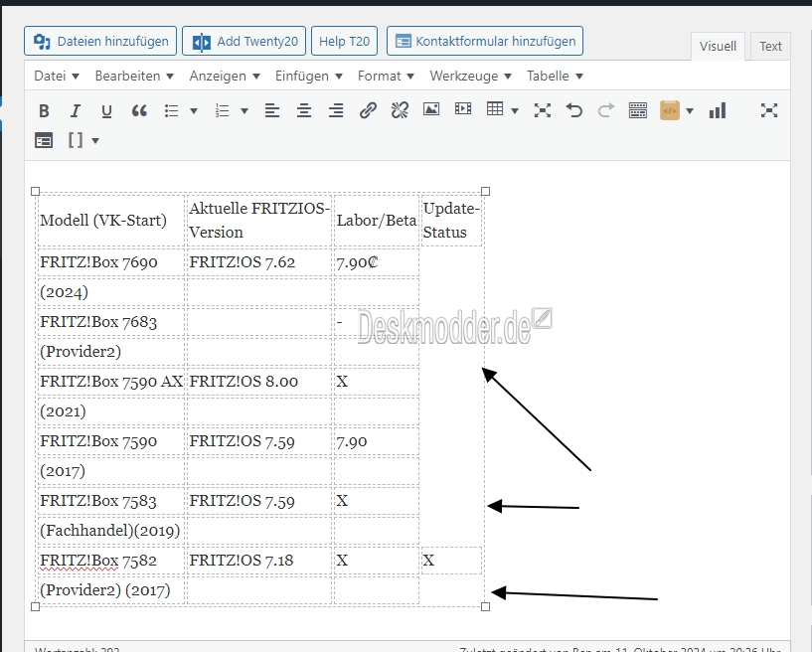The height and width of the screenshot is (652, 812).
Task: Click the 'Modell (VK-Start)' header cell
Action: [111, 221]
